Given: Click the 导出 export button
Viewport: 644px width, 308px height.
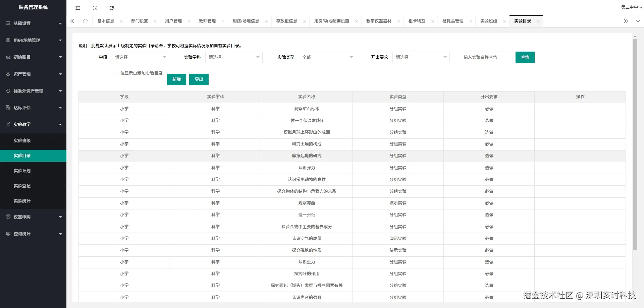Looking at the screenshot, I should click(x=199, y=79).
